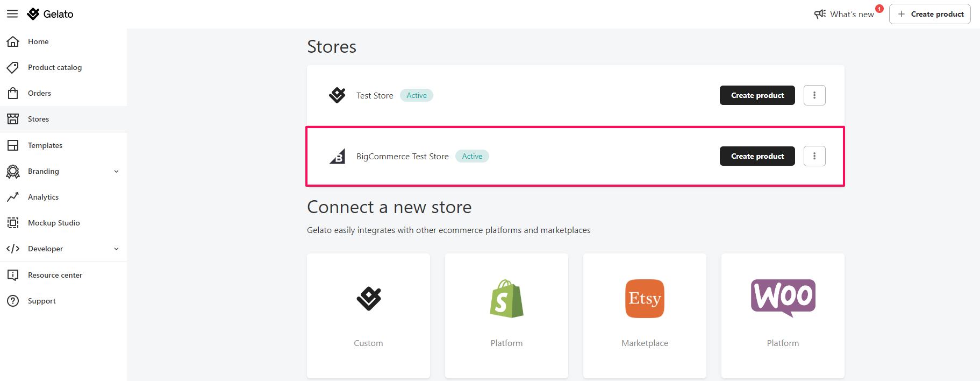Select the Custom store card label
The width and height of the screenshot is (980, 381).
pos(368,343)
